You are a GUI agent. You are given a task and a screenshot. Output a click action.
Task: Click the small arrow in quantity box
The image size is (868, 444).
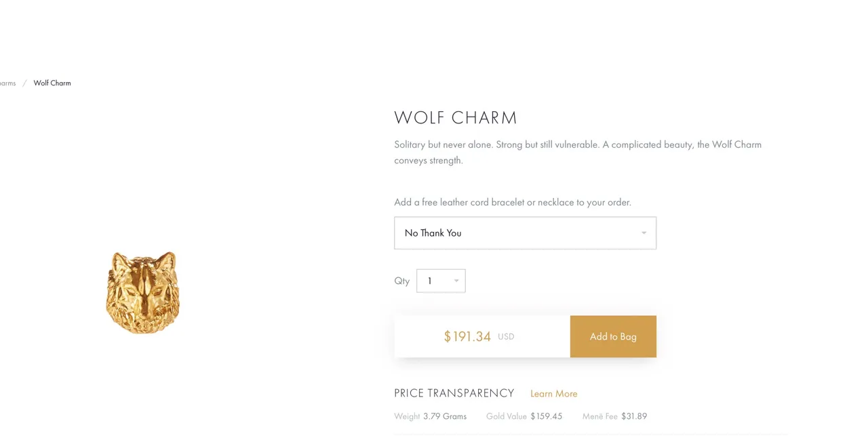(x=456, y=281)
